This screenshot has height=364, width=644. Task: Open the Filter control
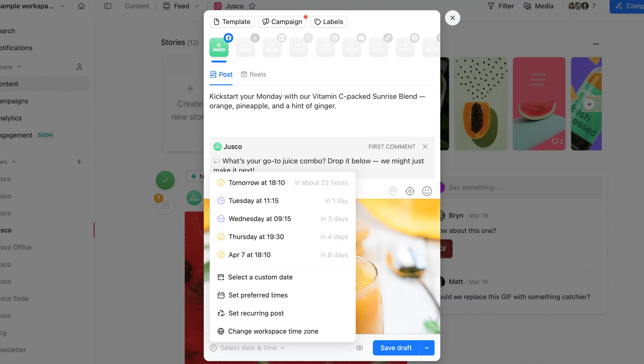501,6
